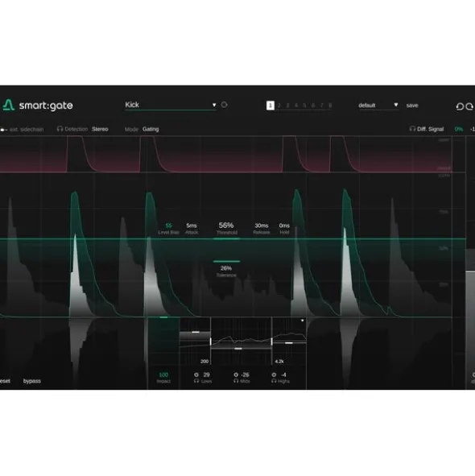Click the Mids value -26

246,375
